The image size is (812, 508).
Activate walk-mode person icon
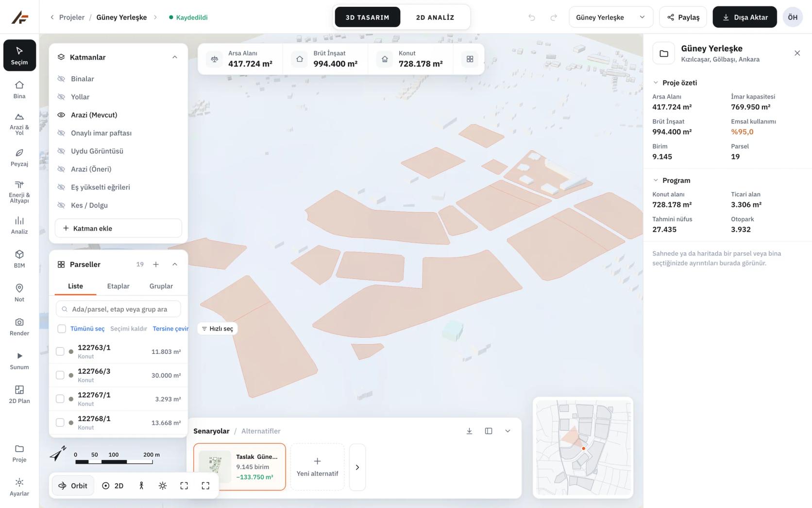pos(141,486)
